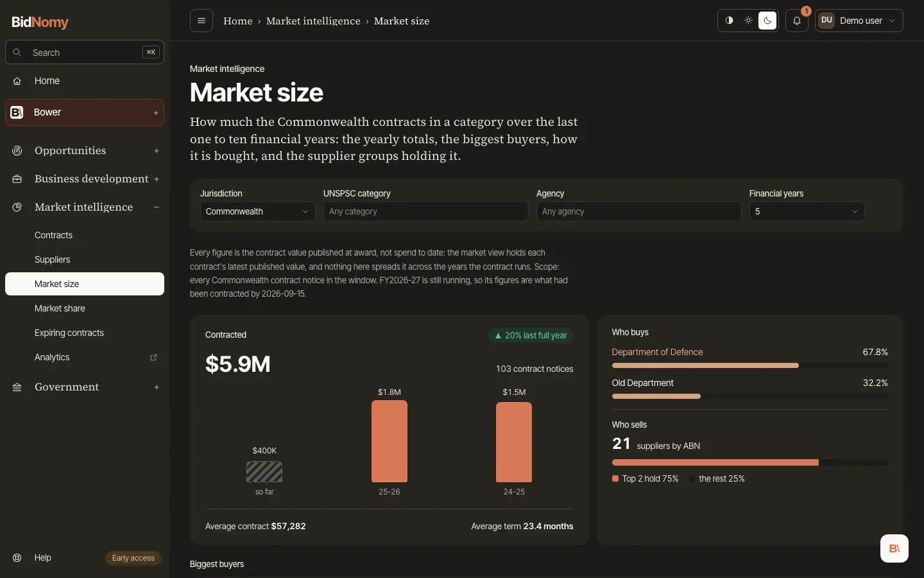Click Department of Defence share bar

coord(749,365)
